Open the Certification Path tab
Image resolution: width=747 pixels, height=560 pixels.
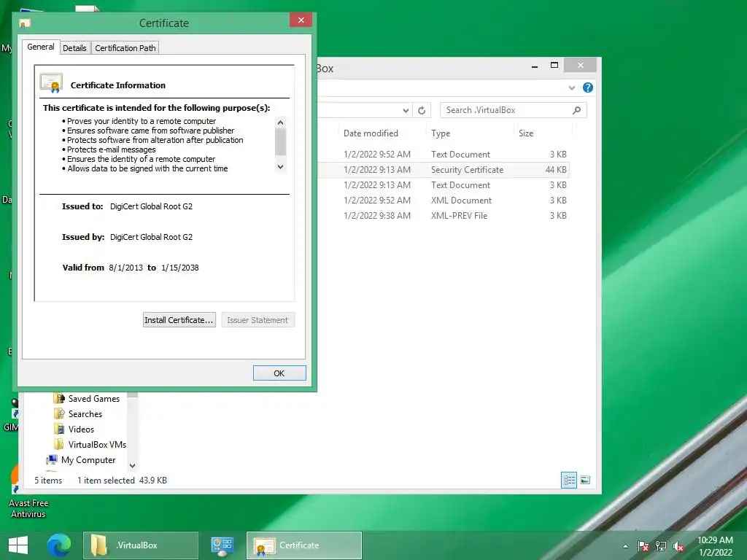[x=125, y=48]
